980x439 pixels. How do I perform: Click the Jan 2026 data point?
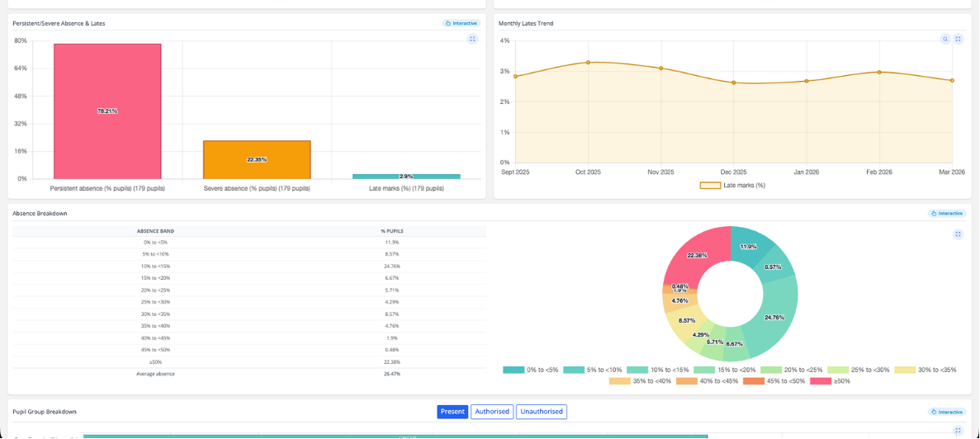(807, 81)
